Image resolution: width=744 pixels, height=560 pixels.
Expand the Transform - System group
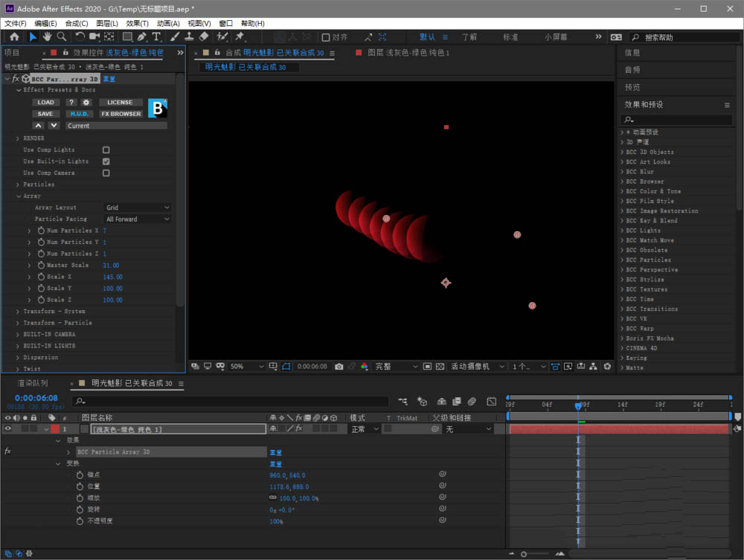tap(18, 312)
